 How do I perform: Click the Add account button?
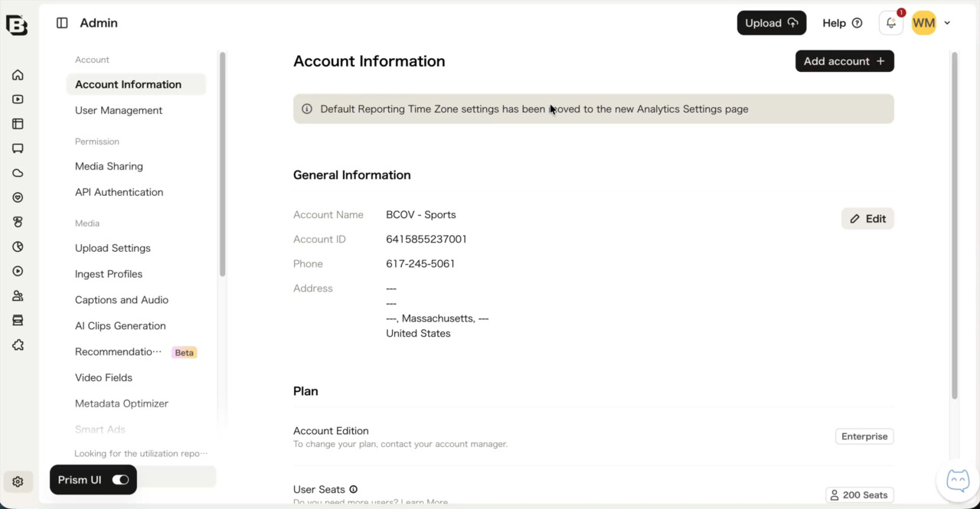[844, 61]
